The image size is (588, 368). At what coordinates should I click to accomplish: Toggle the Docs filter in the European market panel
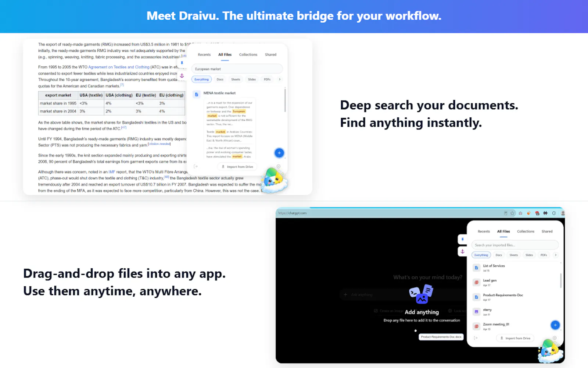(220, 79)
